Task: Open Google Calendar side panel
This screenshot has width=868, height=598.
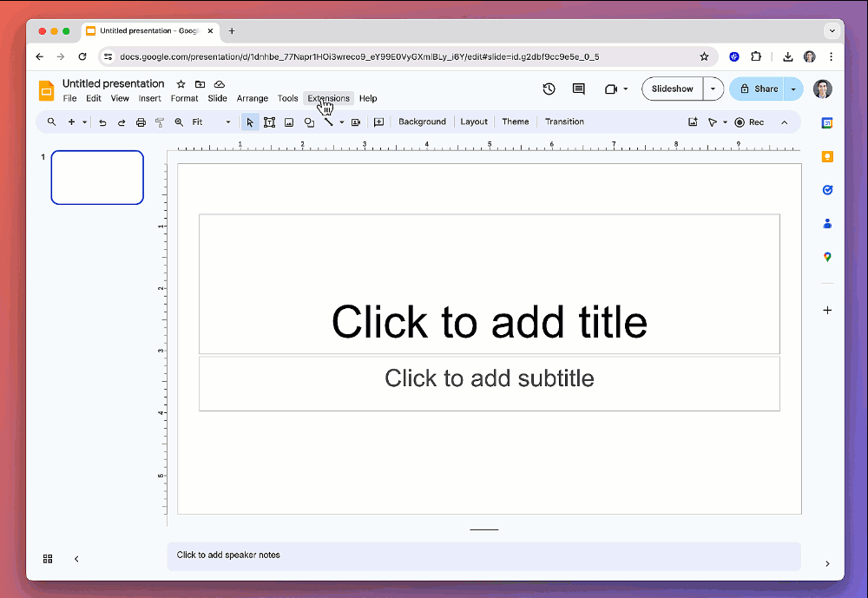Action: [x=827, y=123]
